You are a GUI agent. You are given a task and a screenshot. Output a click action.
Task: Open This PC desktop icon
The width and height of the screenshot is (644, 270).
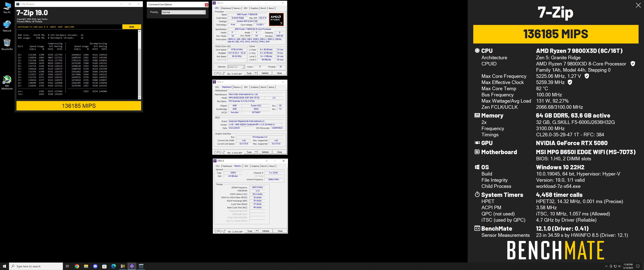7,8
